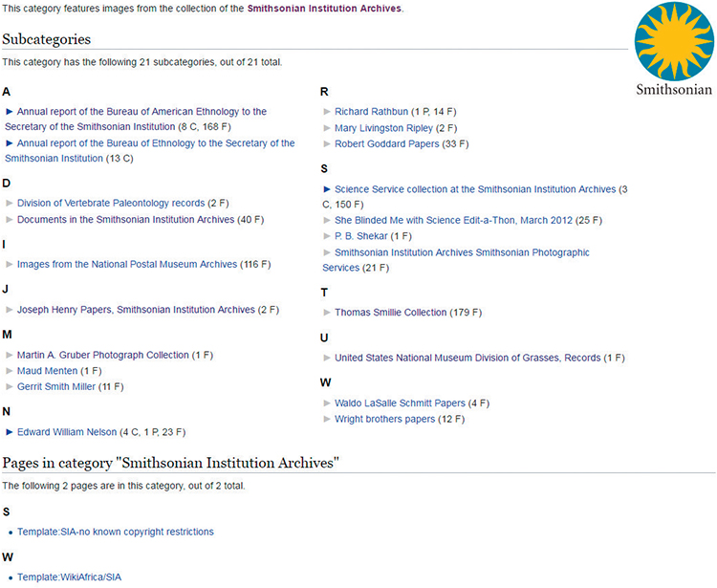Screen dimensions: 717x588
Task: Open Science Service collection link
Action: pyautogui.click(x=475, y=189)
